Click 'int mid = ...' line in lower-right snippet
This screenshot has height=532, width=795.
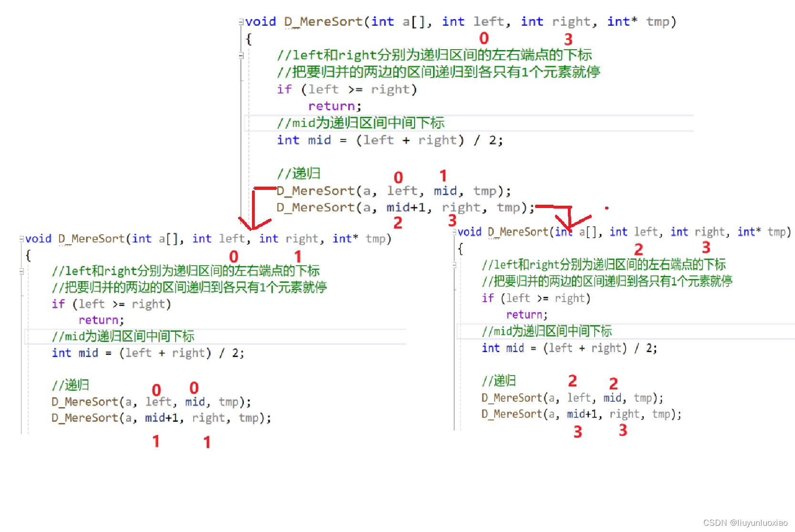coord(569,348)
